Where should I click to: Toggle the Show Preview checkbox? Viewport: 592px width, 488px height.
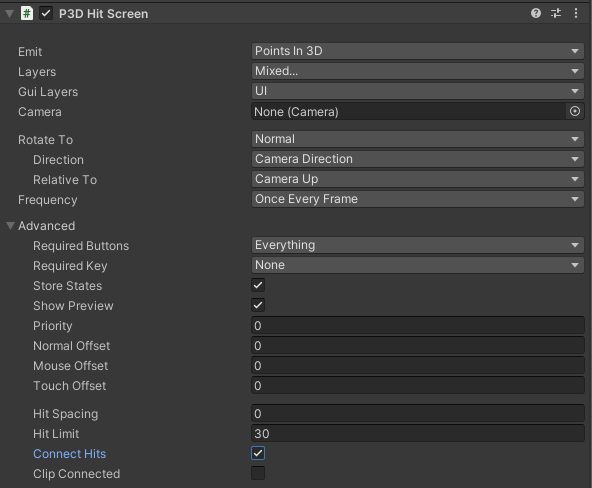point(258,305)
